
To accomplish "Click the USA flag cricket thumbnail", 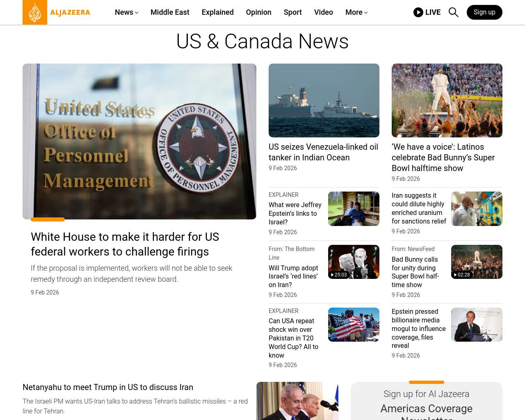I will point(353,324).
